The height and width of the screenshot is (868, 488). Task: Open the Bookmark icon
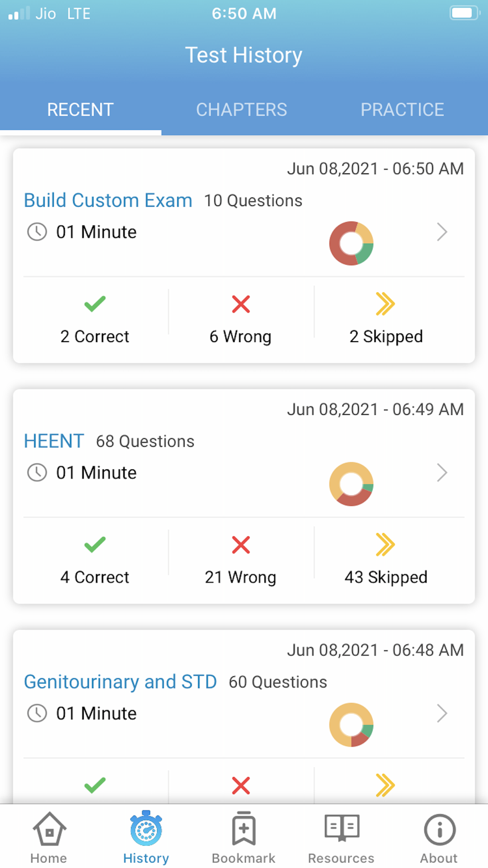tap(244, 829)
